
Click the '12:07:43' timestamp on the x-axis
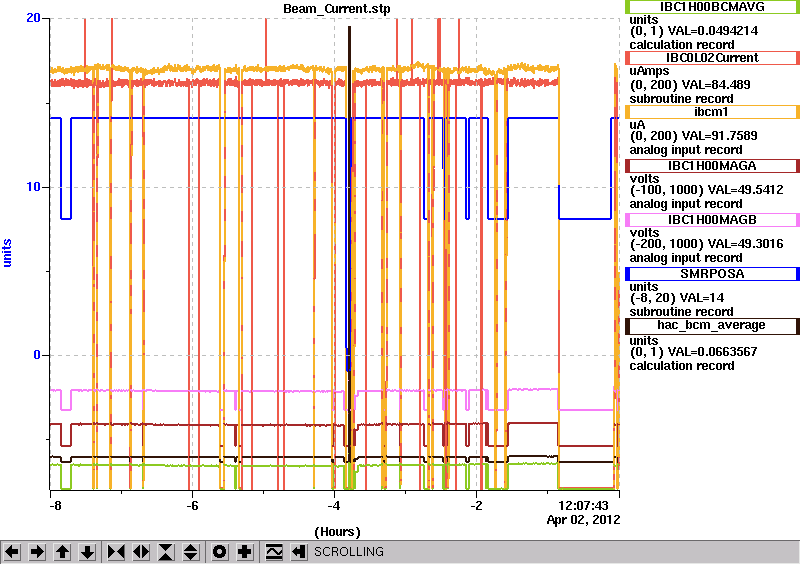click(x=584, y=506)
